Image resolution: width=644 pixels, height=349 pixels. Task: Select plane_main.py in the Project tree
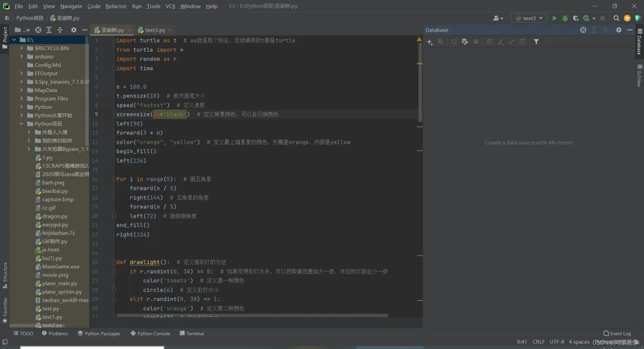56,284
